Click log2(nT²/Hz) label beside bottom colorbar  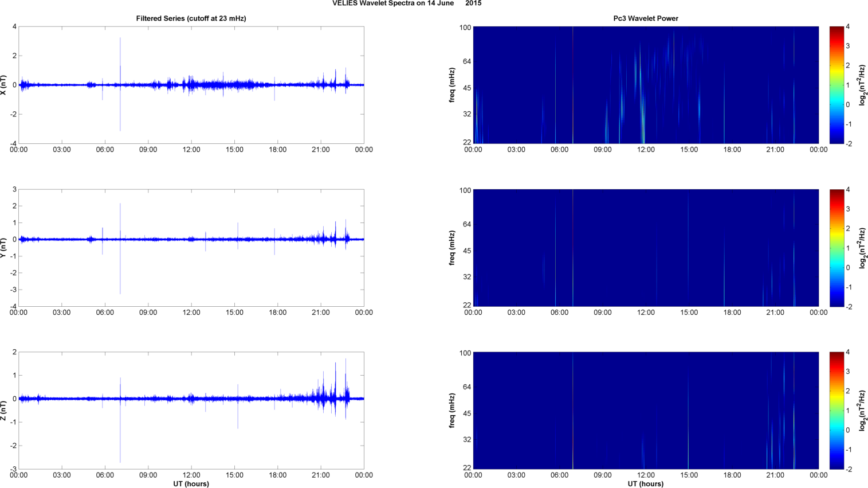(862, 411)
